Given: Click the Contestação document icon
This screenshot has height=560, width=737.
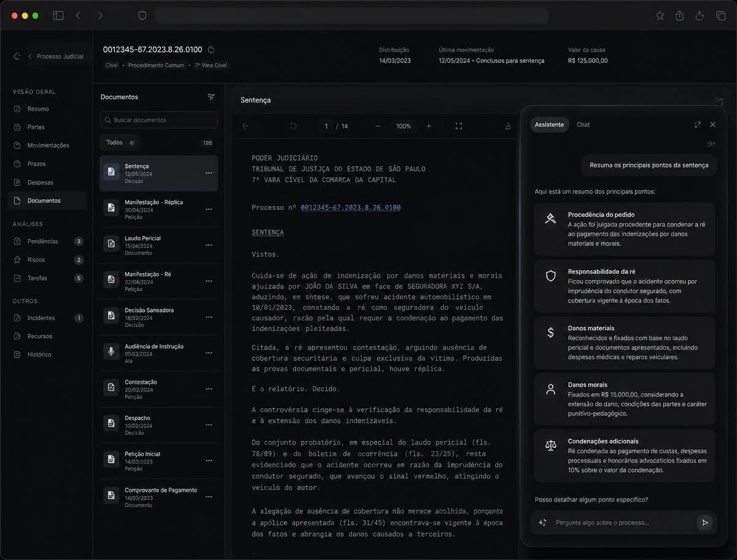Looking at the screenshot, I should click(111, 387).
